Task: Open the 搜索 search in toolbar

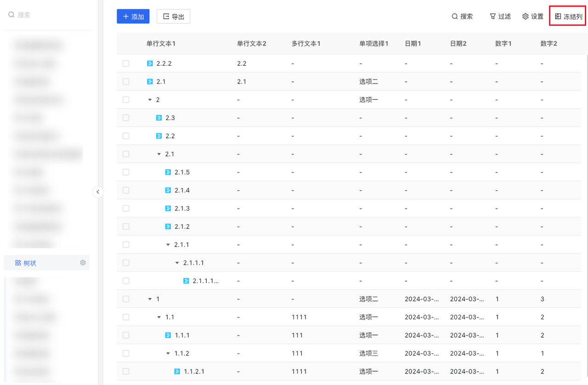Action: coord(462,17)
